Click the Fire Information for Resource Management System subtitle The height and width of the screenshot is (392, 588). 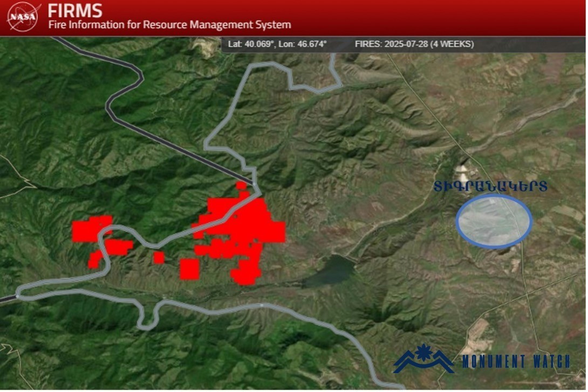tap(169, 25)
